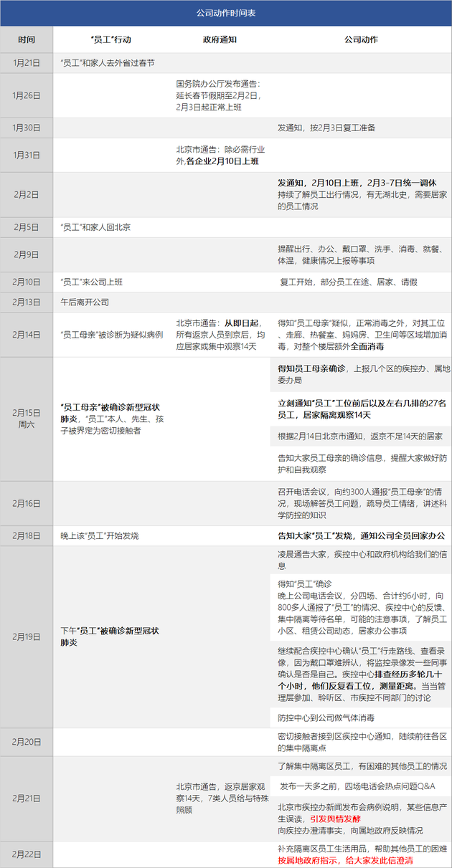Click the "员工"行动 column header
Screen dimensions: 452x868
click(x=111, y=39)
